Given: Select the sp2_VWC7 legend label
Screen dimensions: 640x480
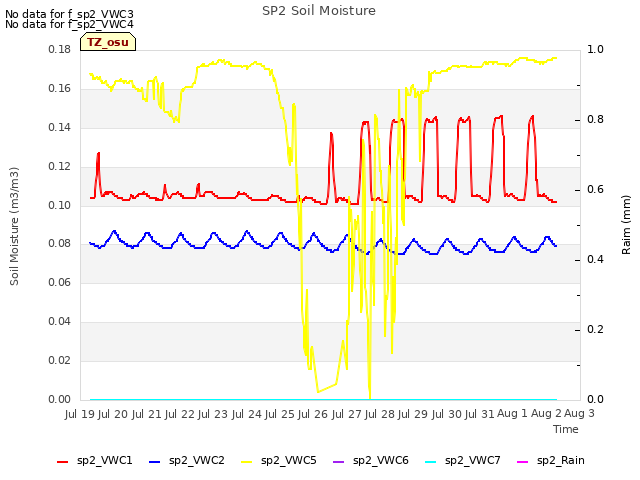Looking at the screenshot, I should click(473, 460).
